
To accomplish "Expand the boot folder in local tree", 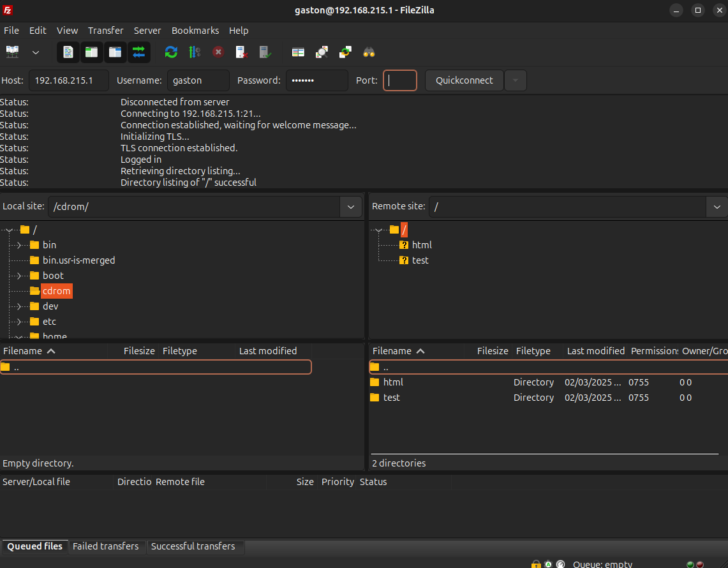I will [x=18, y=276].
